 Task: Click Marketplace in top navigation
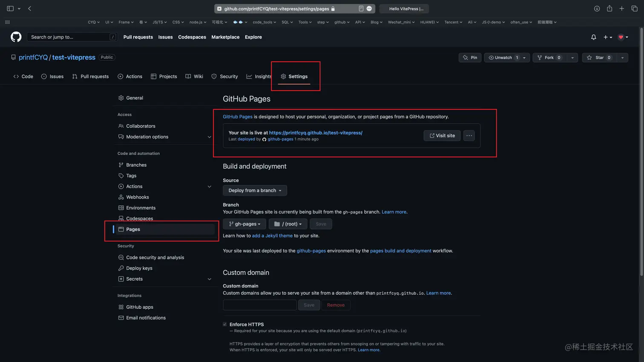[x=225, y=37]
